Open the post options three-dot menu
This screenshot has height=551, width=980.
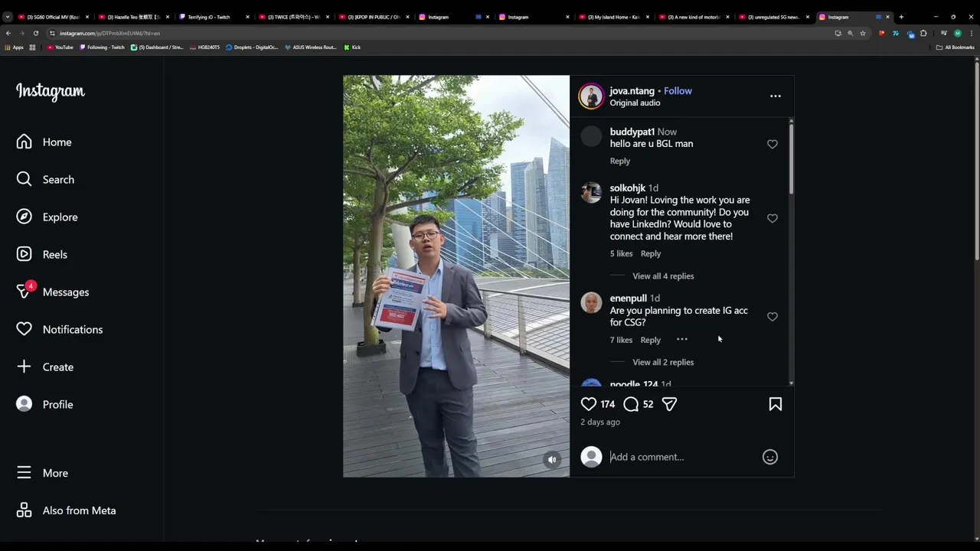[x=775, y=96]
